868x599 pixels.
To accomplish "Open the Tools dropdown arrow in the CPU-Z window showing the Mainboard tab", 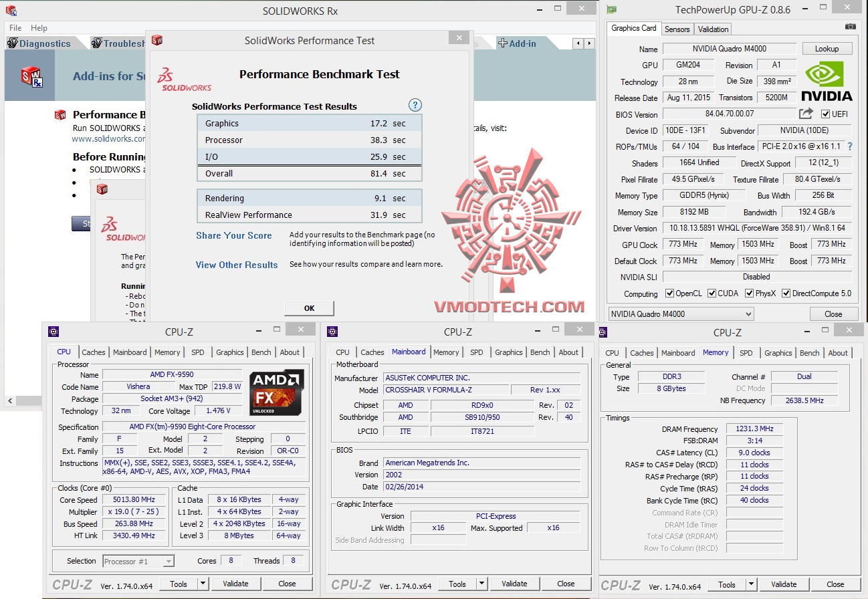I will click(482, 584).
